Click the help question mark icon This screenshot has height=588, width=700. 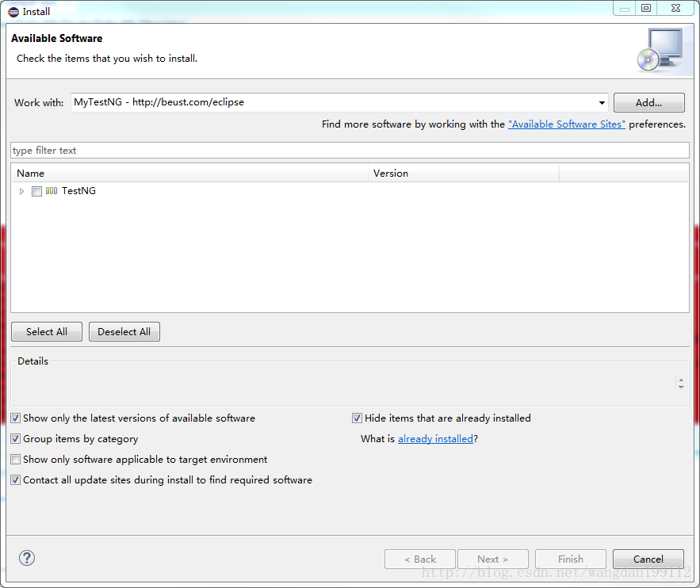pos(27,558)
